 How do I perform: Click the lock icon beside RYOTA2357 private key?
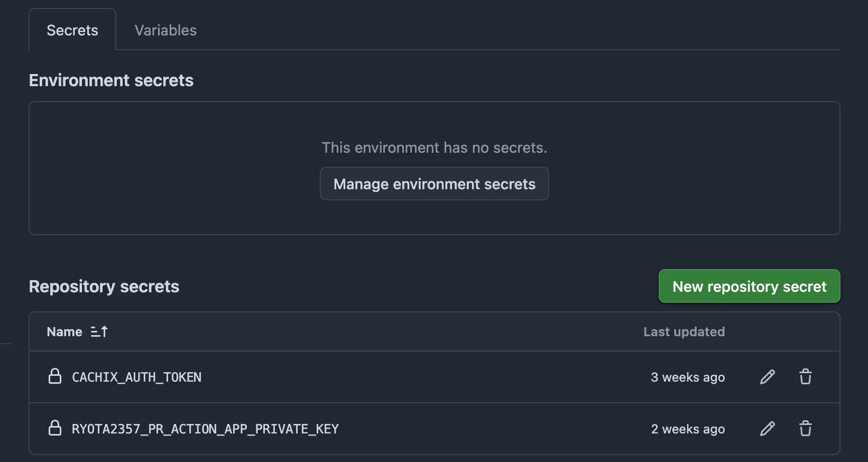pos(56,429)
